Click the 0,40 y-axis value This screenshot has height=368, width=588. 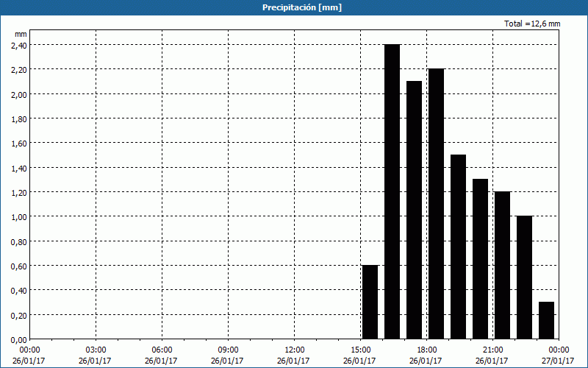19,291
